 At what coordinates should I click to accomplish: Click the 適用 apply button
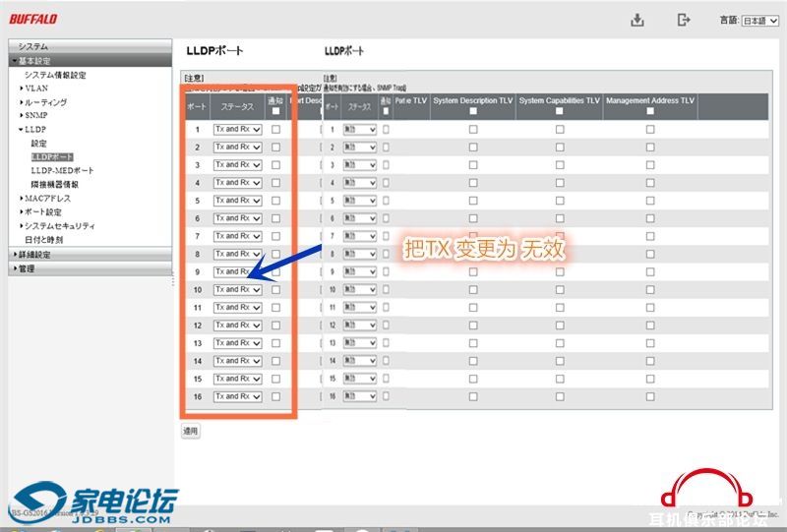tap(190, 431)
